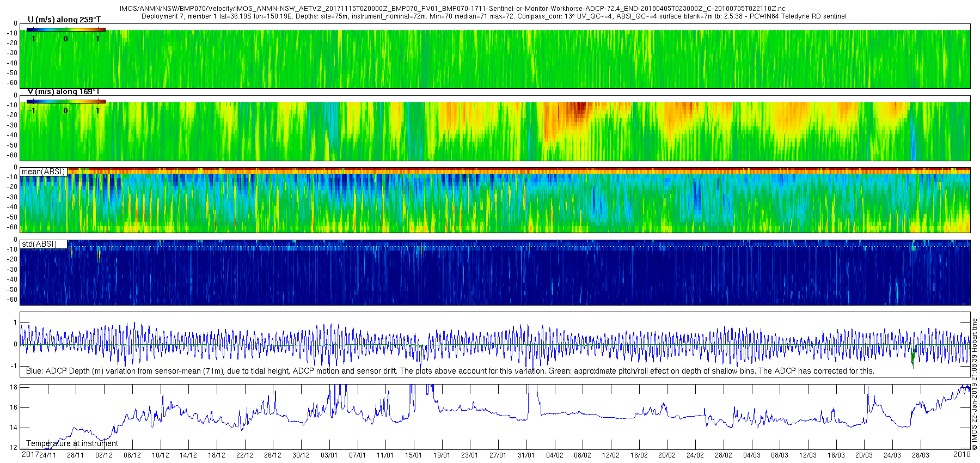Click the 28/03 date tick on time axis
The image size is (980, 463).
[921, 455]
